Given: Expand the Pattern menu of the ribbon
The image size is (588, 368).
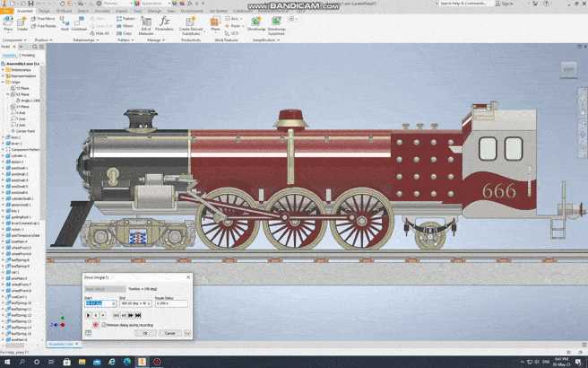Looking at the screenshot, I should tap(125, 39).
